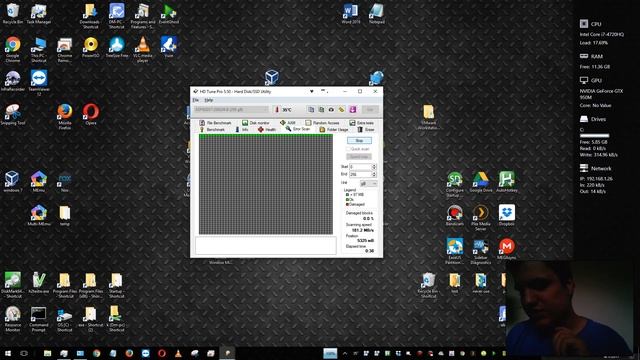
Task: Open EventGhost desktop icon
Action: click(169, 14)
